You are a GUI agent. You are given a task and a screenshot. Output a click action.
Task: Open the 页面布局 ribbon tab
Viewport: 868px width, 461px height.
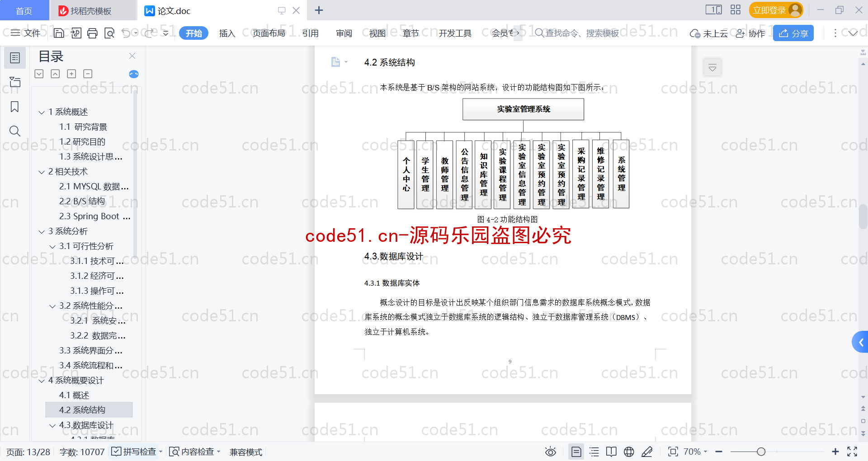pyautogui.click(x=269, y=33)
